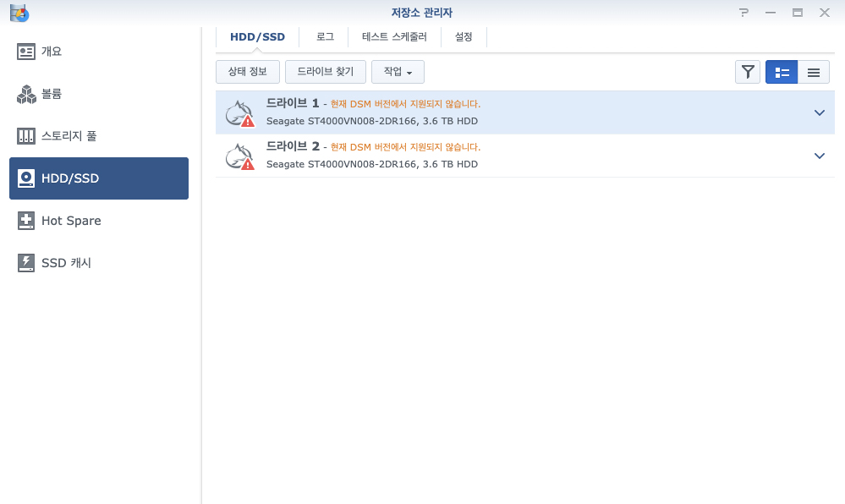
Task: Click the 드라이브 1 warning drive icon
Action: 239,113
